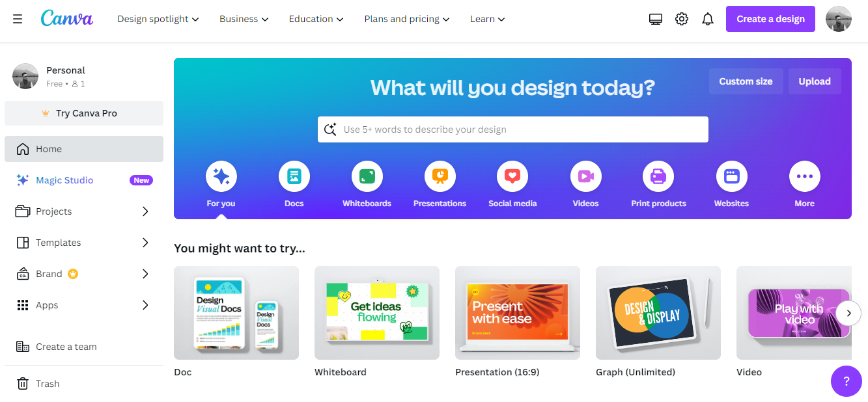Open the notifications bell icon
This screenshot has height=402, width=868.
(708, 20)
